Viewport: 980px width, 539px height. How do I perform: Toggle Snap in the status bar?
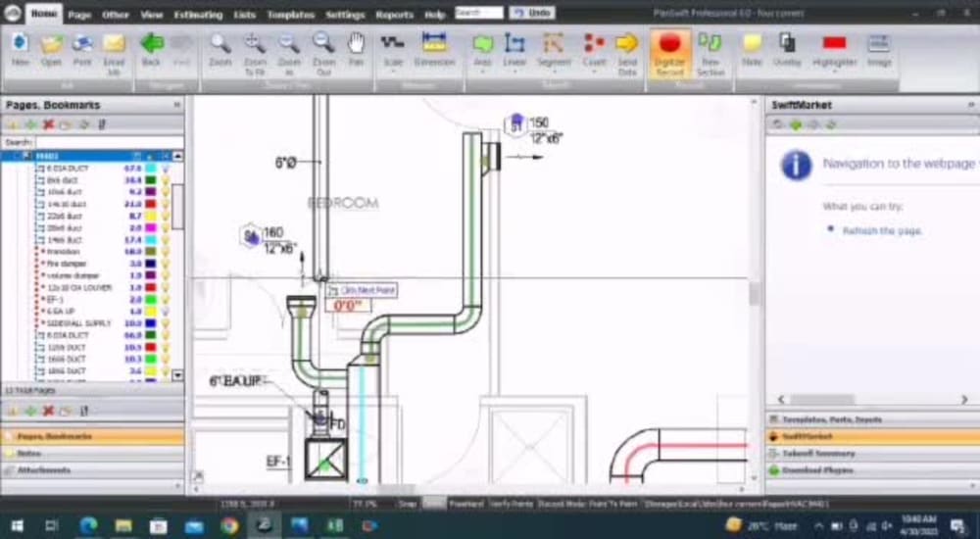tap(408, 504)
